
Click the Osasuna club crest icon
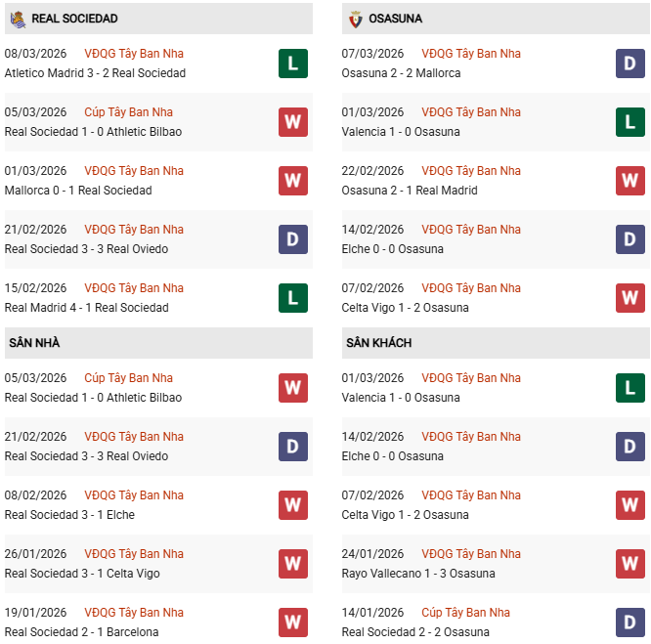tap(356, 19)
